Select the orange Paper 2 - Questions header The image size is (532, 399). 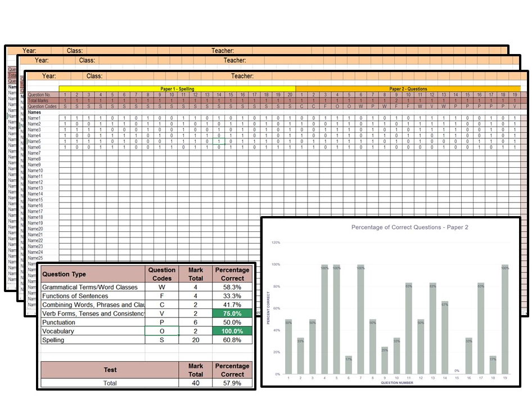click(x=408, y=89)
